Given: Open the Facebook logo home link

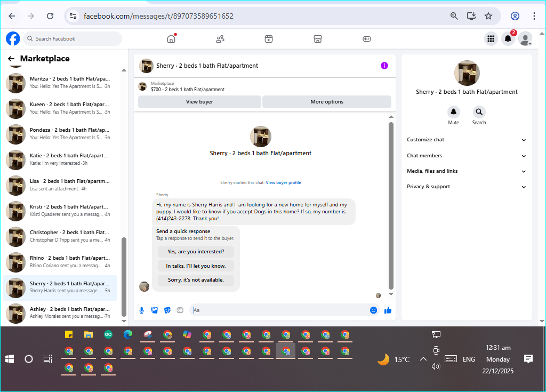Looking at the screenshot, I should [13, 39].
